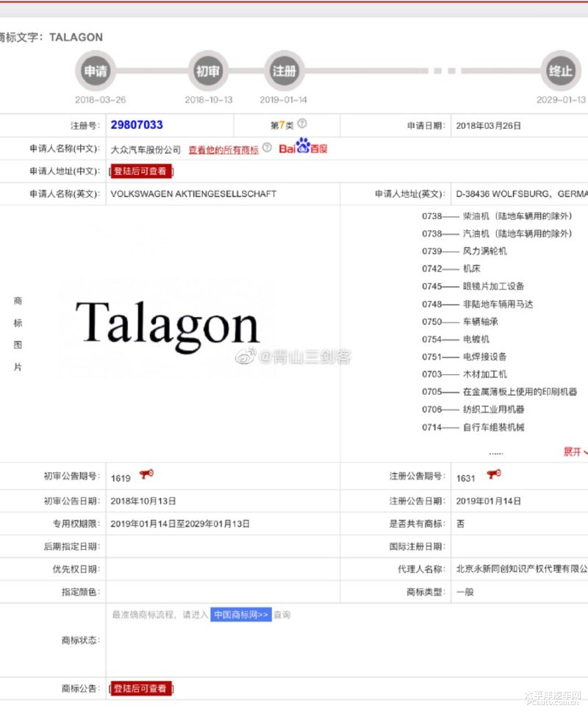Viewport: 588px width, 711px height.
Task: Click the 商标文字: TALAGON heading
Action: (x=51, y=37)
